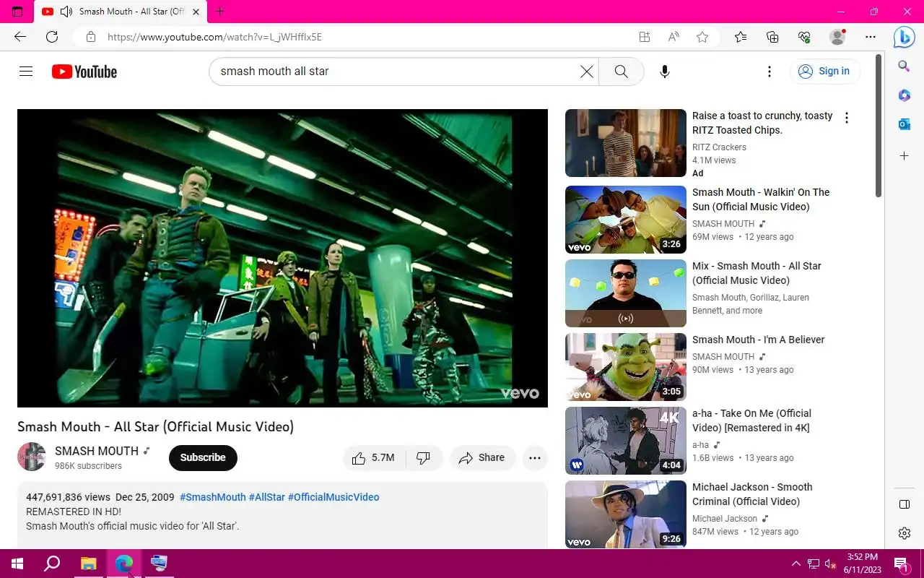Viewport: 924px width, 578px height.
Task: Open 'a-ha - Take On Me' title
Action: (x=751, y=420)
